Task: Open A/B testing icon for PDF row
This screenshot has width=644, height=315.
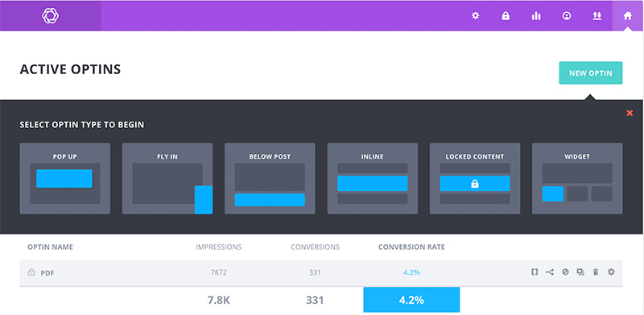Action: pyautogui.click(x=550, y=271)
